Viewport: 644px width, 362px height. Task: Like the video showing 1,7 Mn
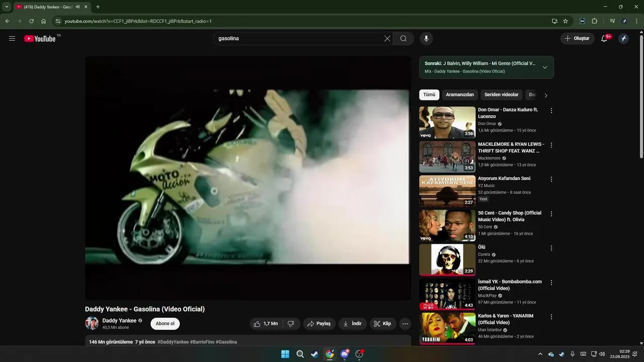266,324
